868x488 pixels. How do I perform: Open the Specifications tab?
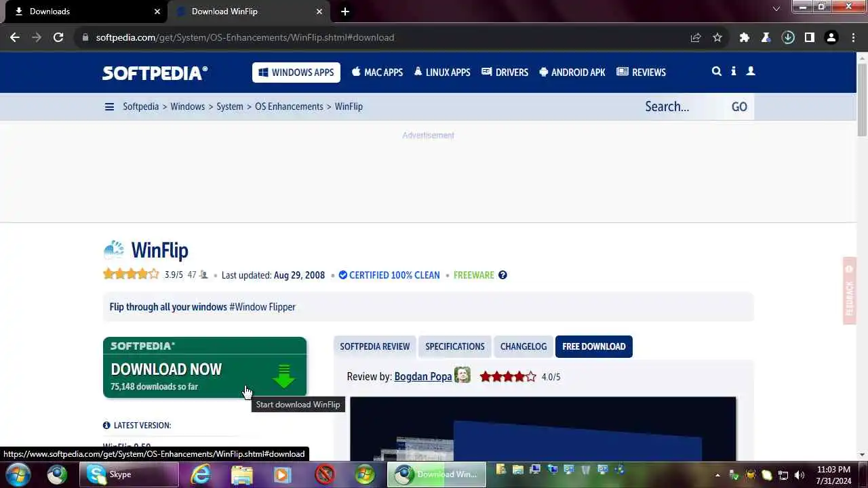455,346
